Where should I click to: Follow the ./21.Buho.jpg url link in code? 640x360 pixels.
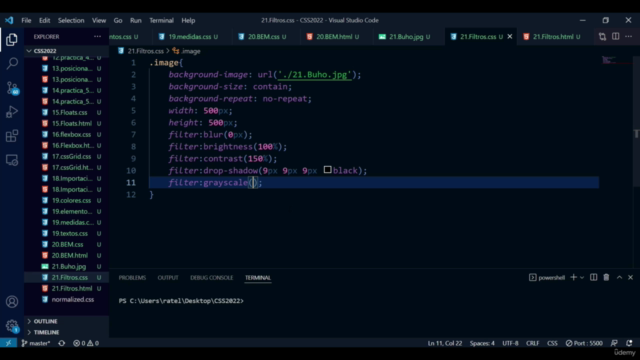pos(314,75)
